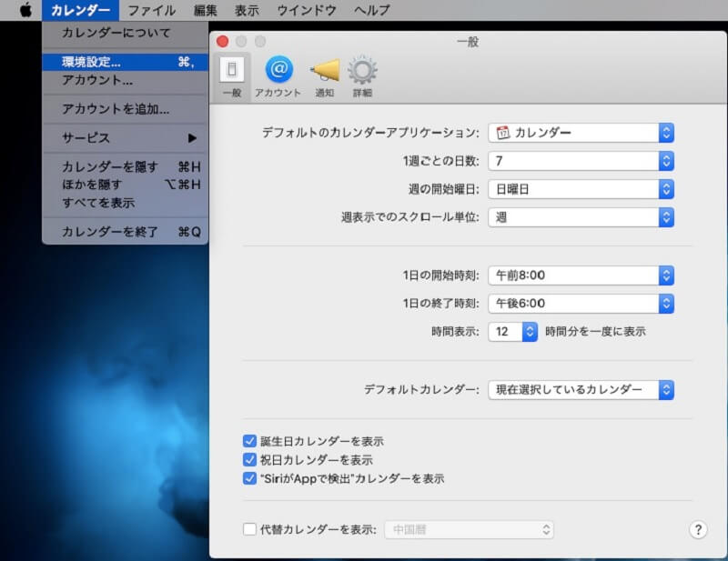Open 1日の終了時刻 dropdown showing 午後6:00
Image resolution: width=728 pixels, height=561 pixels.
click(581, 304)
